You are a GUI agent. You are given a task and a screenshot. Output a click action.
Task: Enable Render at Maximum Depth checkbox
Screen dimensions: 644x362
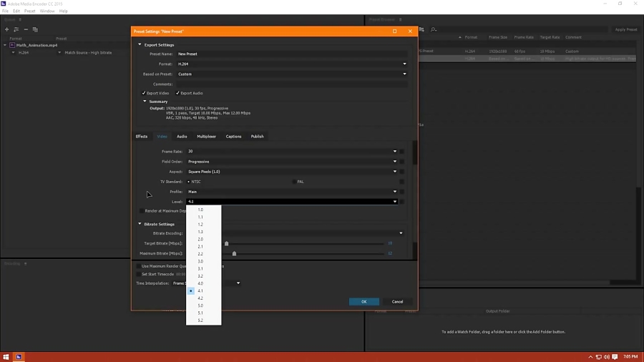click(x=142, y=211)
